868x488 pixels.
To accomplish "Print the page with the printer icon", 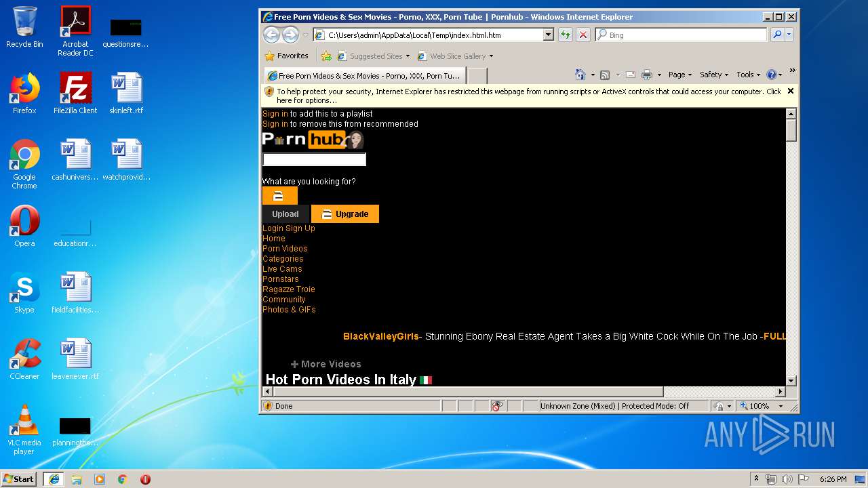I will (x=647, y=75).
